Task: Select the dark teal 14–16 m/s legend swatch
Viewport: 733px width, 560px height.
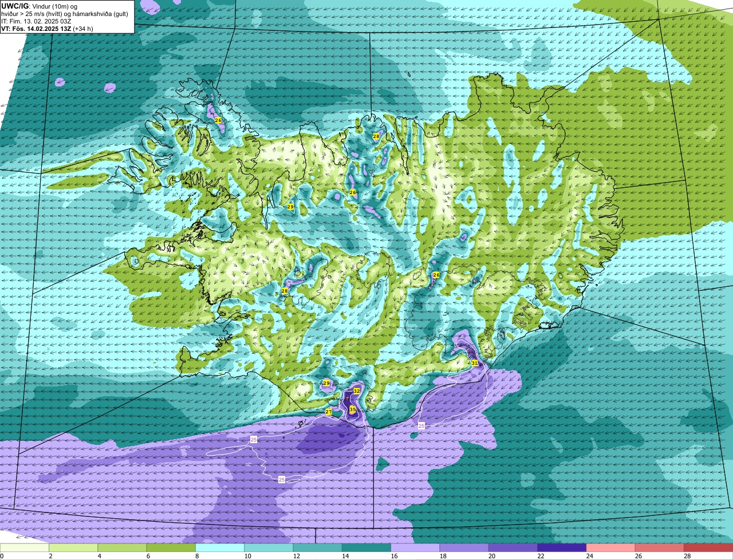Action: click(366, 548)
